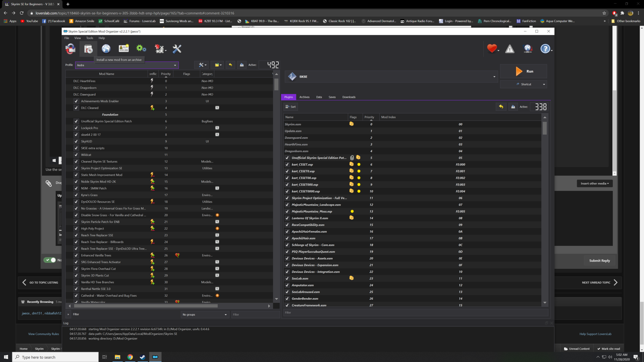Expand the filter panel chevron left of Filter

(68, 314)
